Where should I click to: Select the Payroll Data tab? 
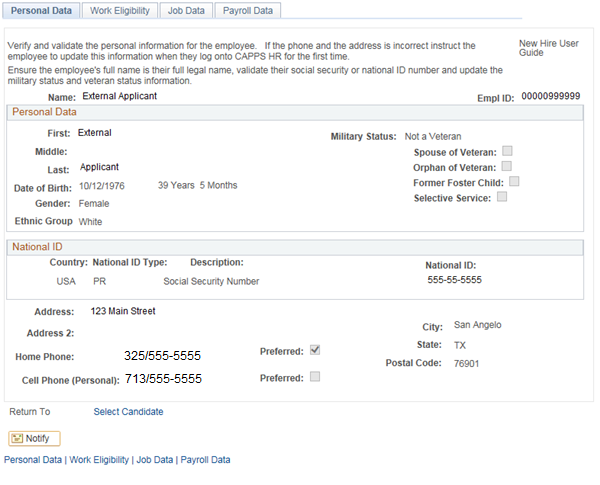tap(246, 10)
